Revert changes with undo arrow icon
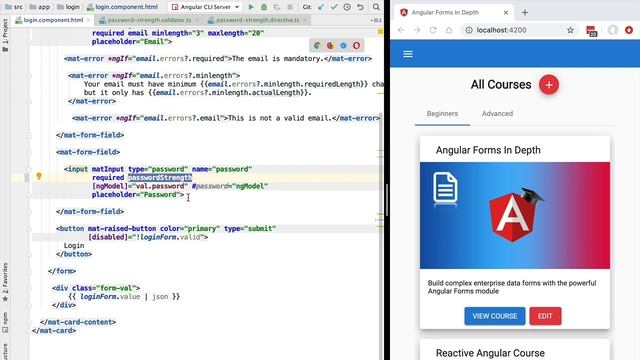This screenshot has height=360, width=640. pyautogui.click(x=360, y=7)
